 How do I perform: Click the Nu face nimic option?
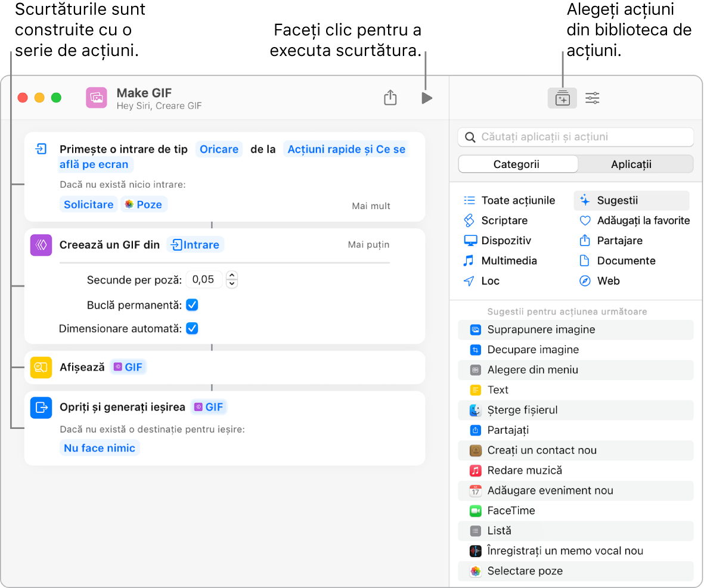pyautogui.click(x=100, y=448)
